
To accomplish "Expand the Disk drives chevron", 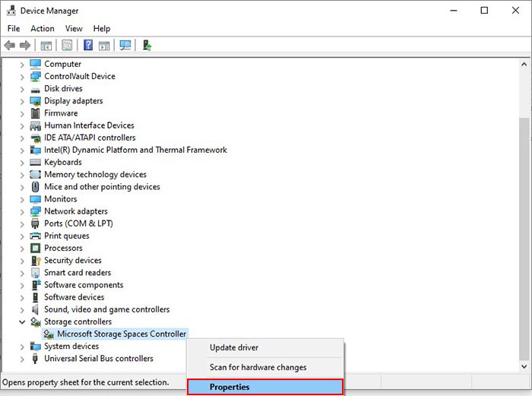I will 22,89.
